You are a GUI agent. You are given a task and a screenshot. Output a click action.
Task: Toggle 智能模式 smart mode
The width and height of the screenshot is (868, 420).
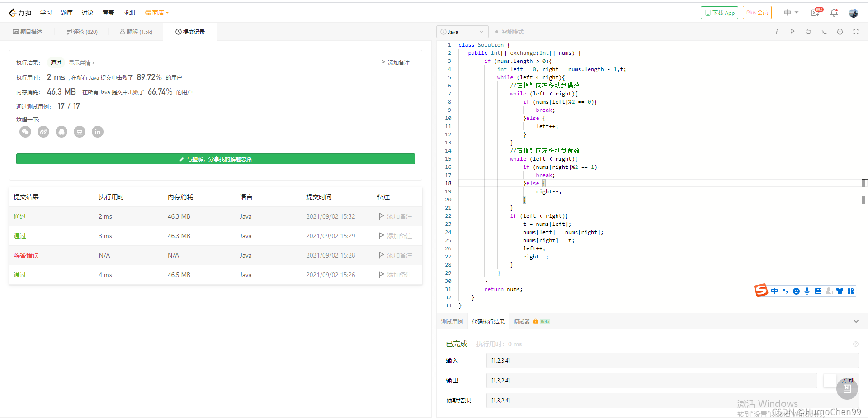click(x=509, y=32)
